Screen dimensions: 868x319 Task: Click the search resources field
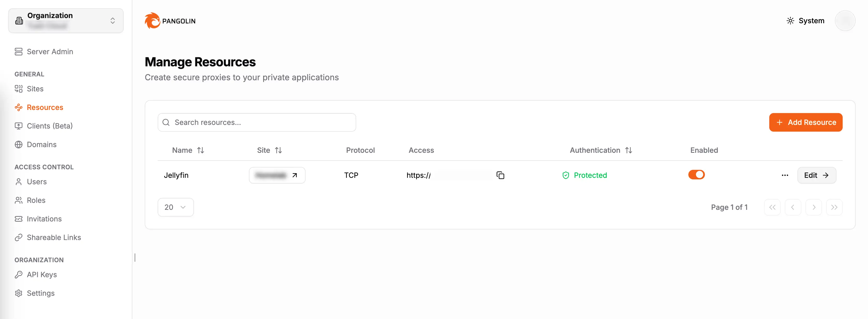coord(257,122)
